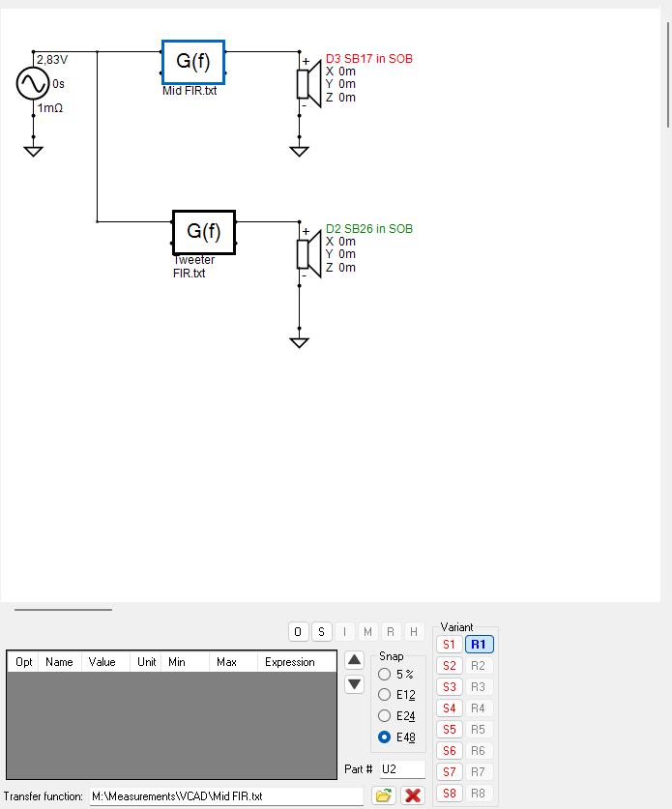Viewport: 672px width, 809px height.
Task: Store variant S2
Action: (x=449, y=666)
